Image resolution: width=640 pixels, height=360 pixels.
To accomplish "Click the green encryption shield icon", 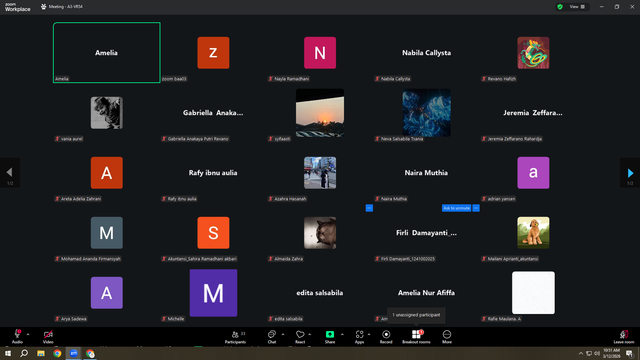I will 560,7.
